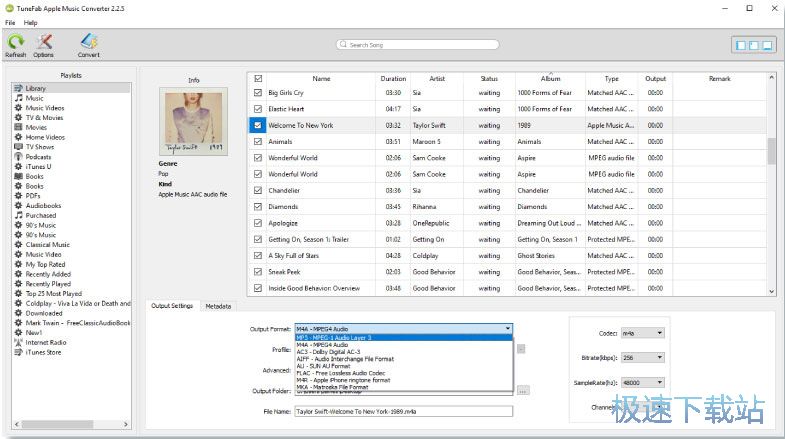Toggle the Welcome To New York checkbox
Image resolution: width=785 pixels, height=439 pixels.
tap(258, 125)
